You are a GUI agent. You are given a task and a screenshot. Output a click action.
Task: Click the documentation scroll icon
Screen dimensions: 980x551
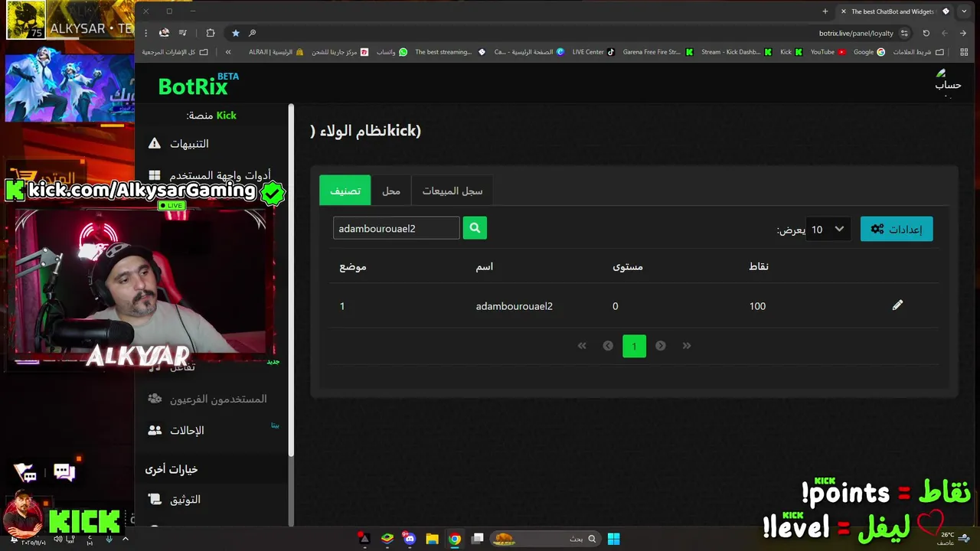point(155,500)
